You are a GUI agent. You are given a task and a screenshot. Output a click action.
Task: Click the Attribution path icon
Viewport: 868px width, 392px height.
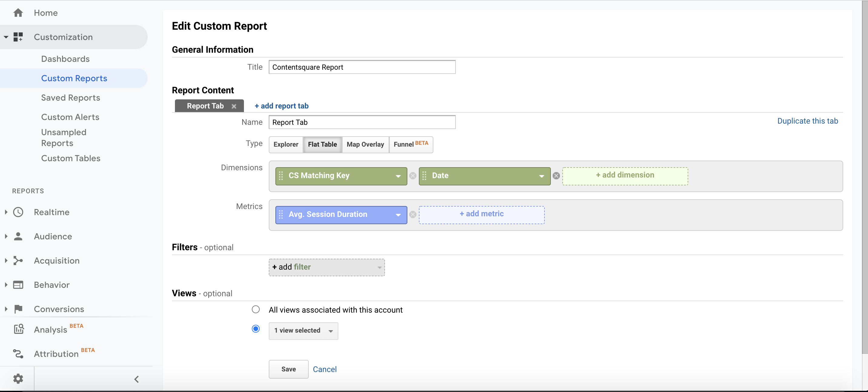click(18, 354)
